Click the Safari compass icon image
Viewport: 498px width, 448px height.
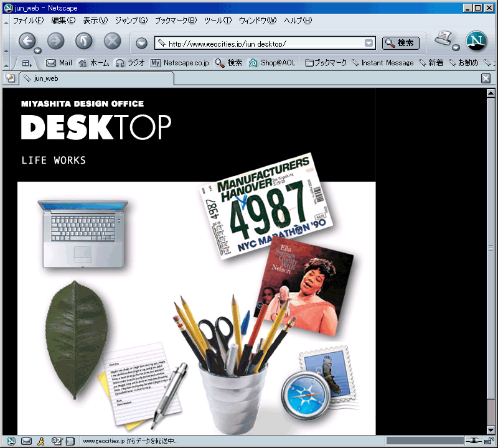(x=306, y=394)
